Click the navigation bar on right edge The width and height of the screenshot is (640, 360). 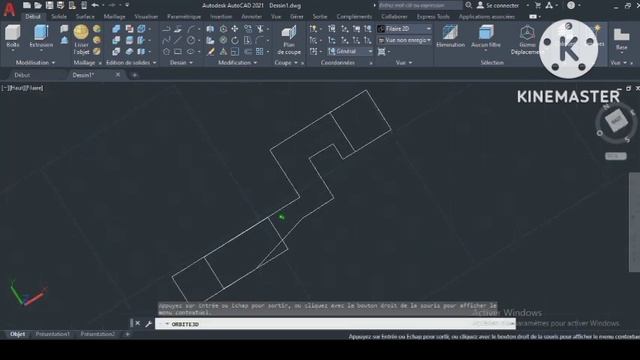(634, 222)
